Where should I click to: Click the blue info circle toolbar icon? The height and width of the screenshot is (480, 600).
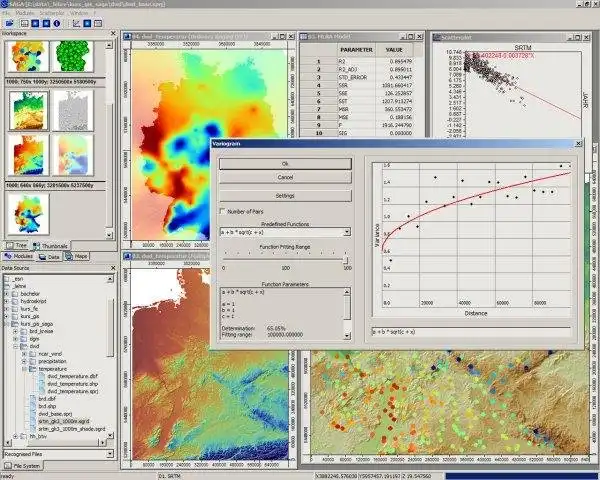[57, 23]
